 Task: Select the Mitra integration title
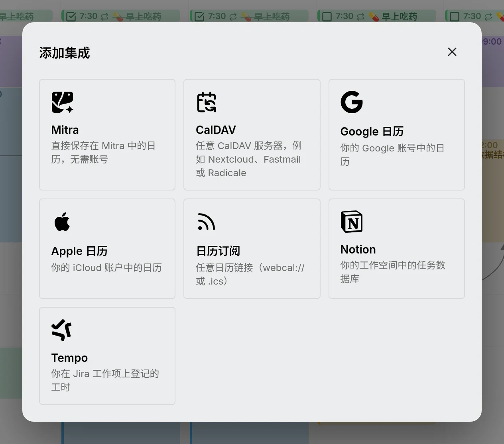click(x=65, y=130)
